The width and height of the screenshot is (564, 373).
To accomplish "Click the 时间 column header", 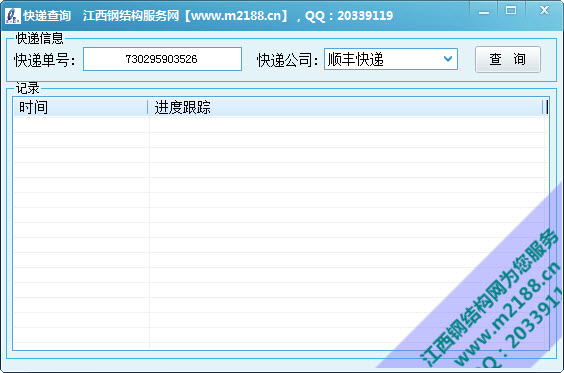I will pyautogui.click(x=81, y=107).
